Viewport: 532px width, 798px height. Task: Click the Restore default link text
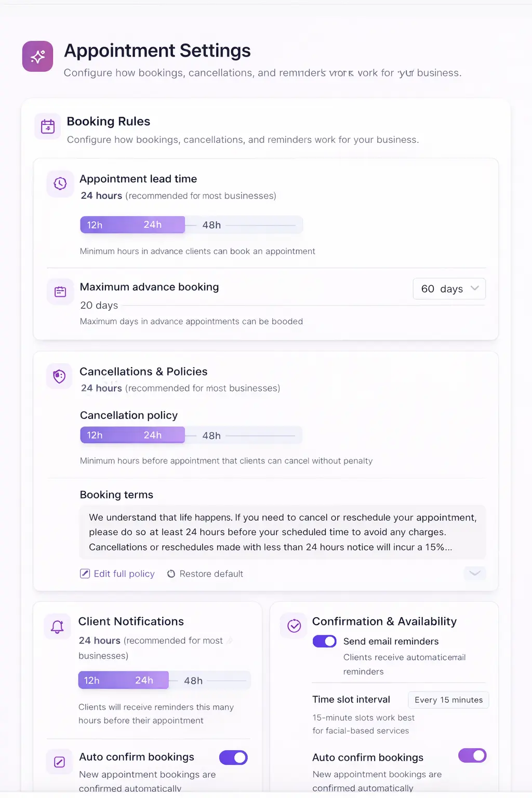click(211, 574)
